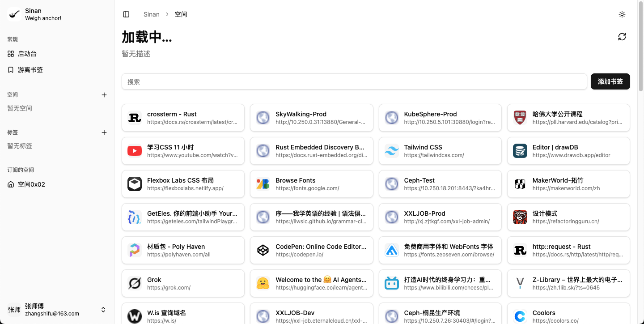Click the Sinan breadcrumb link
Image resolution: width=644 pixels, height=324 pixels.
tap(152, 14)
